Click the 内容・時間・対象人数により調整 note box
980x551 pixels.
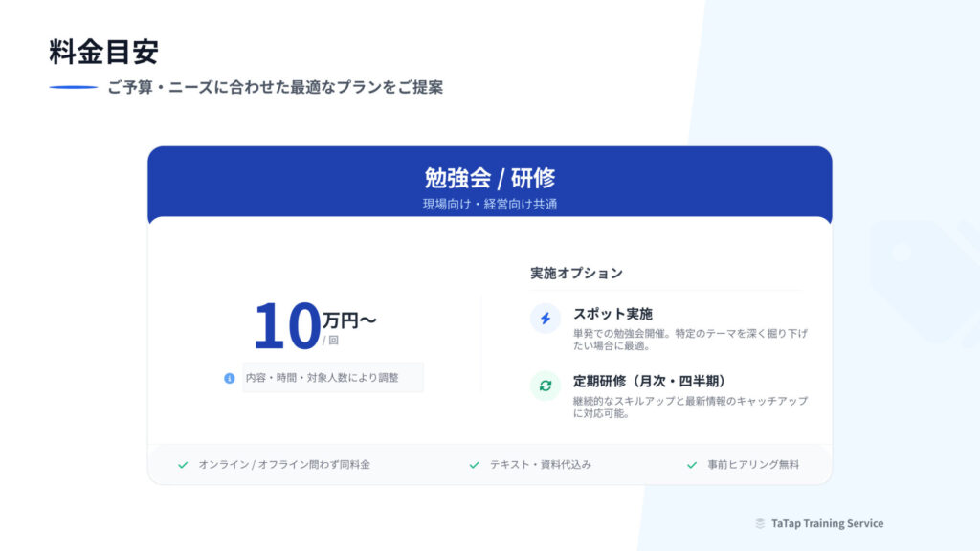tap(332, 378)
